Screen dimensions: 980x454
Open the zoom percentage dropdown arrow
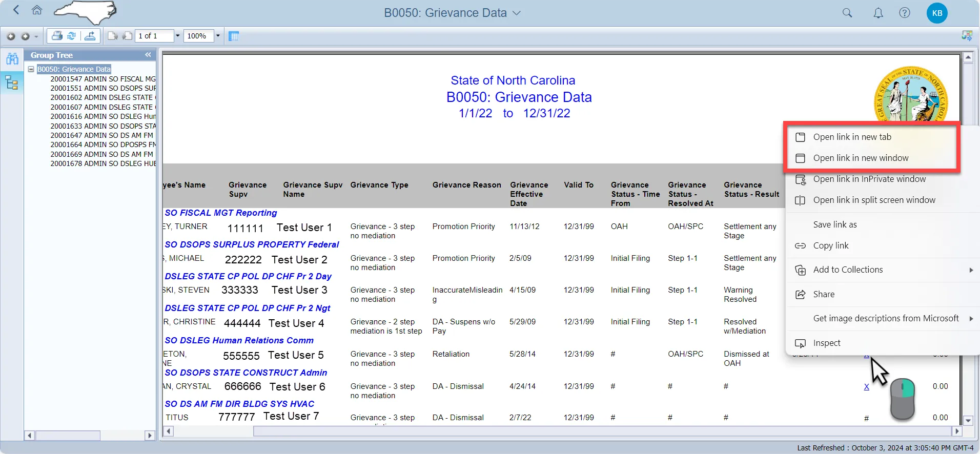pos(218,36)
